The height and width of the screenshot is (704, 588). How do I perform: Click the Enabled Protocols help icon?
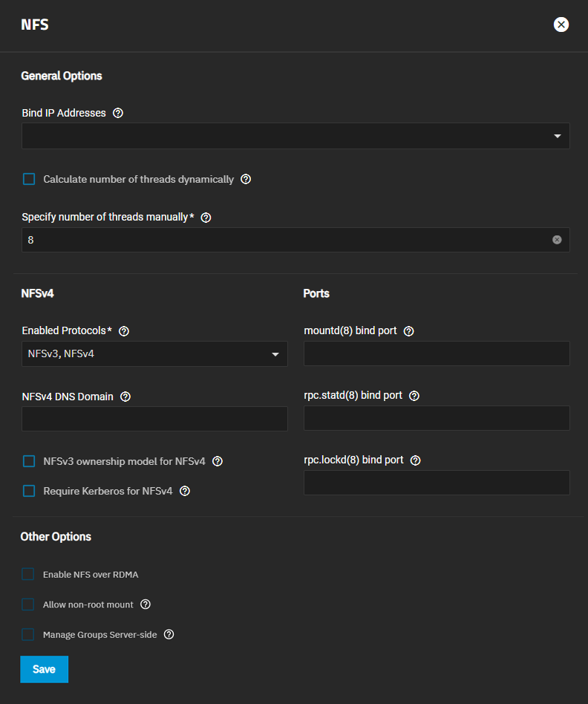pos(124,331)
